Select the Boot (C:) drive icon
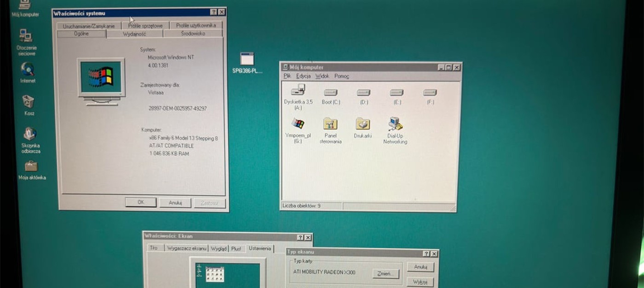Viewport: 644px width, 288px height. [x=331, y=97]
